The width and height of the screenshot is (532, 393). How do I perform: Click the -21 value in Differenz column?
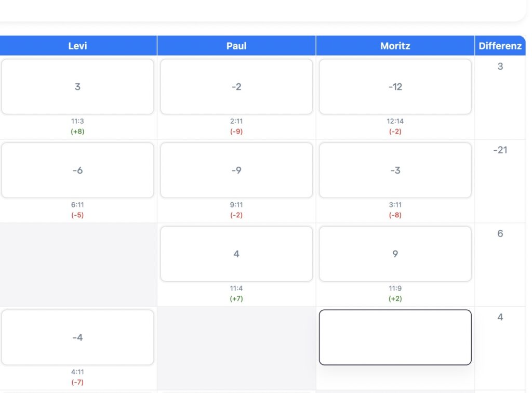[500, 150]
